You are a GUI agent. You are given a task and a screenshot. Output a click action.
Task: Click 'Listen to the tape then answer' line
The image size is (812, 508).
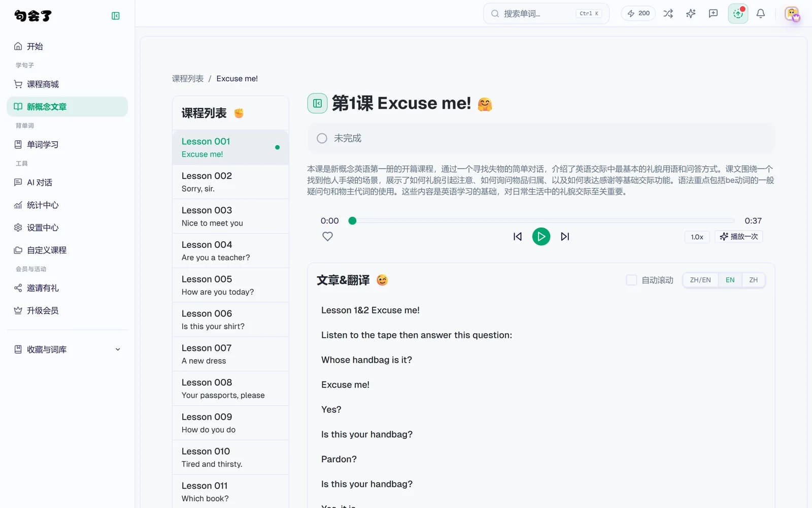click(417, 335)
